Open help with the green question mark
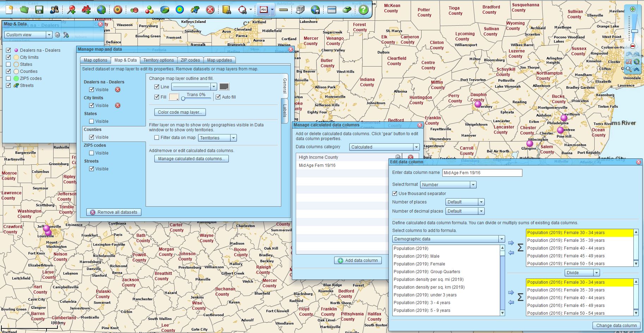 [363, 10]
